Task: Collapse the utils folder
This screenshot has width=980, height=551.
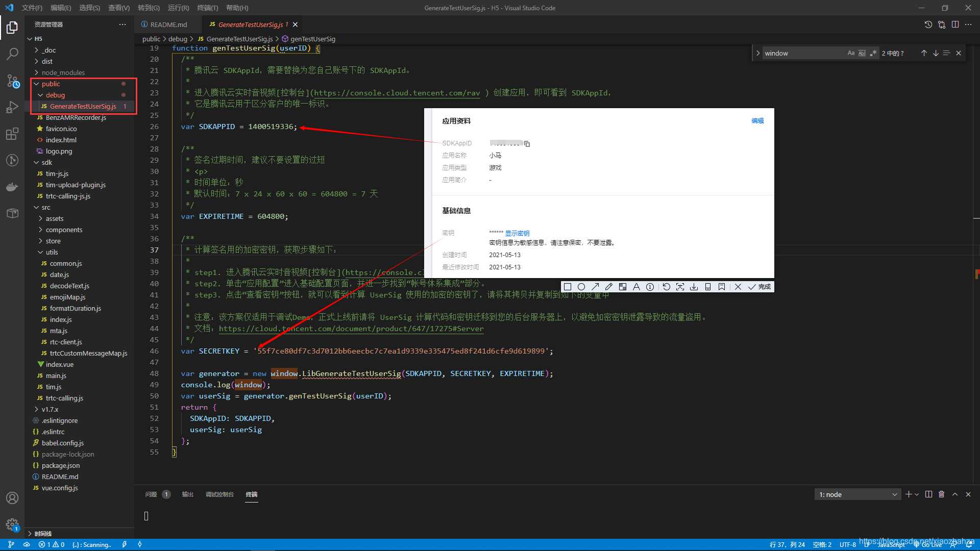Action: point(80,252)
